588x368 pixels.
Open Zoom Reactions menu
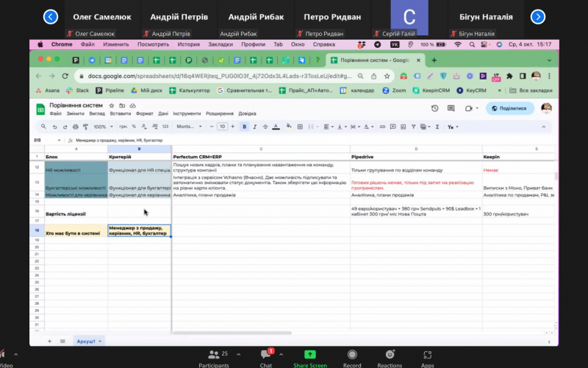[x=390, y=358]
